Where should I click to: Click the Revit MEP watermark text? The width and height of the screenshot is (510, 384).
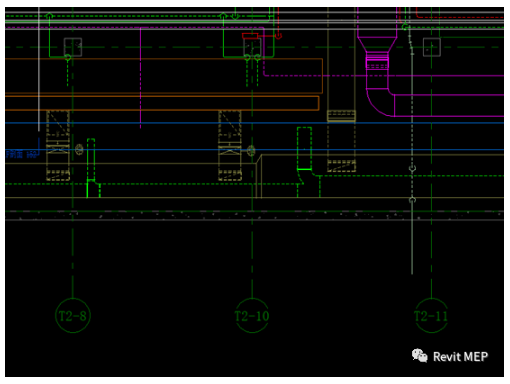click(x=460, y=357)
